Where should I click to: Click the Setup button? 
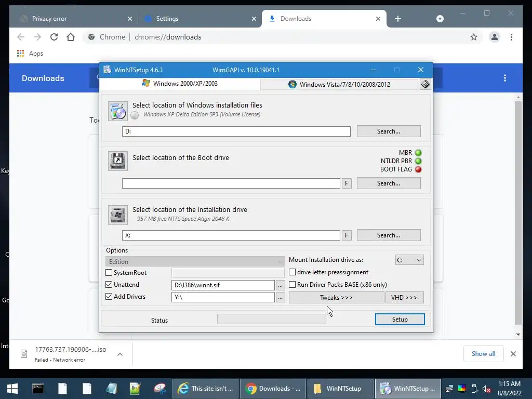(400, 320)
